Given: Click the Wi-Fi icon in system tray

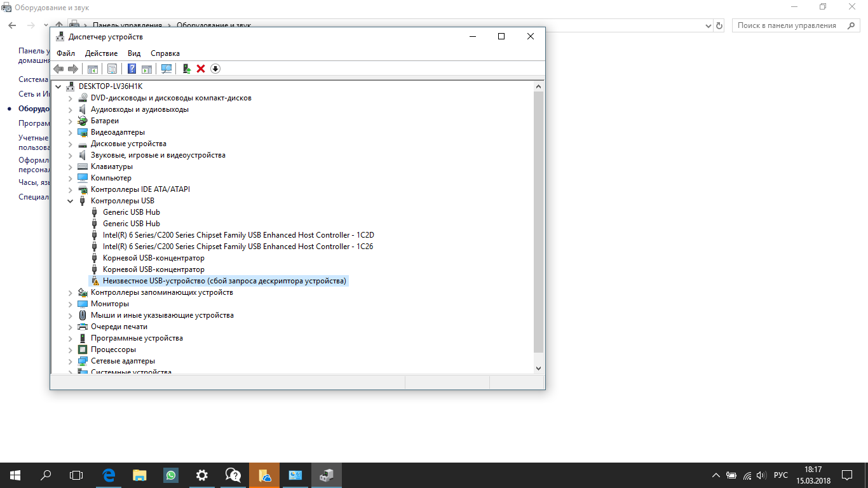Looking at the screenshot, I should [x=747, y=475].
